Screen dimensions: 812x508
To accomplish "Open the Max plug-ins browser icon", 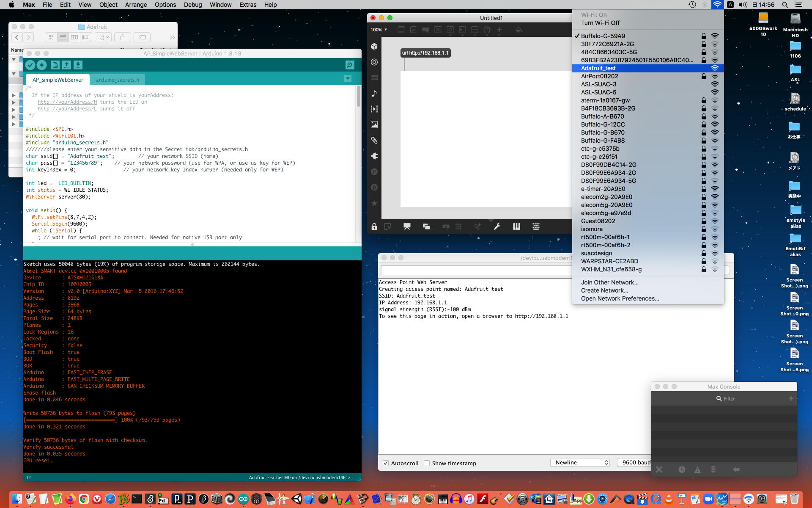I will pos(374,156).
